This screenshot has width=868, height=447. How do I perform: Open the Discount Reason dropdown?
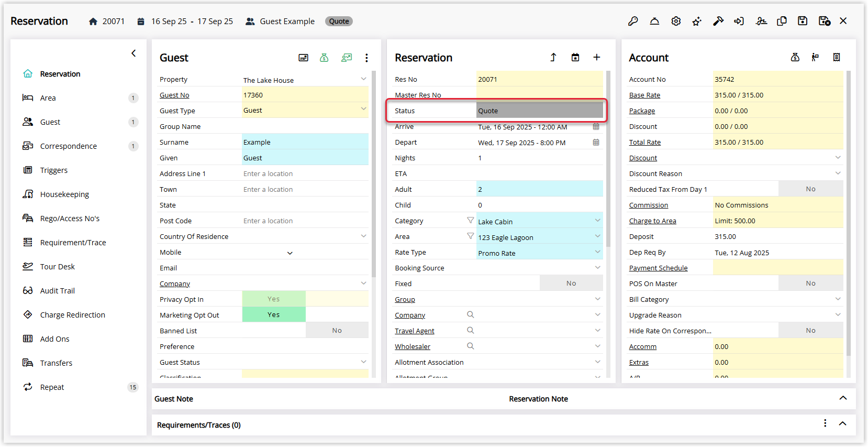[838, 173]
